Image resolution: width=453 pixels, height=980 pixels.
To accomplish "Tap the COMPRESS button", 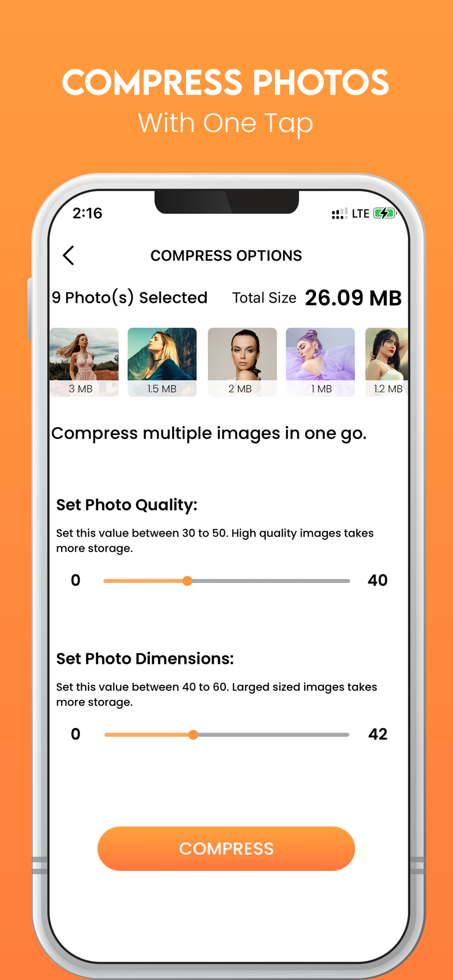I will pos(226,848).
